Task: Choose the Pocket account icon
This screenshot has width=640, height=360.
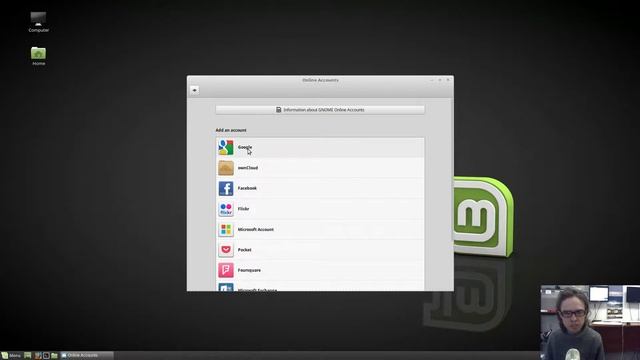Action: point(226,250)
